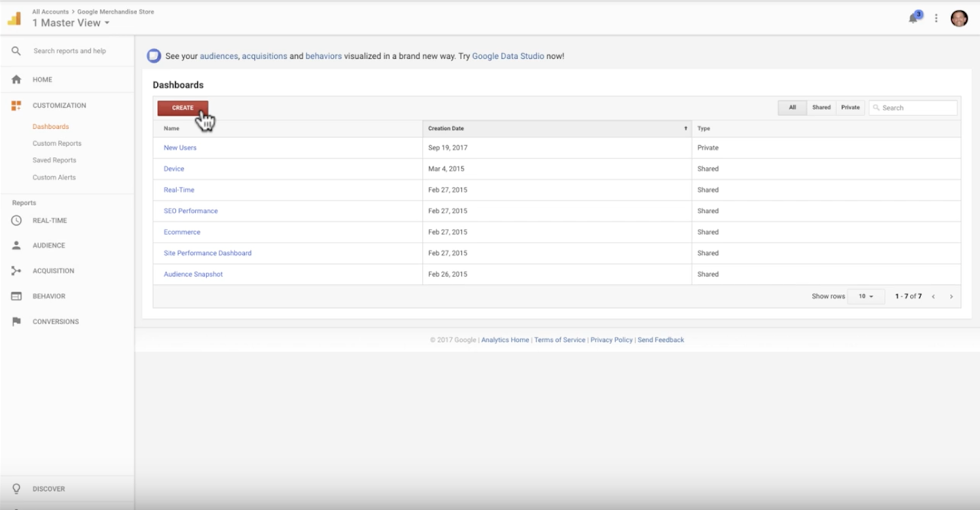Open Saved Reports
This screenshot has width=980, height=510.
54,161
